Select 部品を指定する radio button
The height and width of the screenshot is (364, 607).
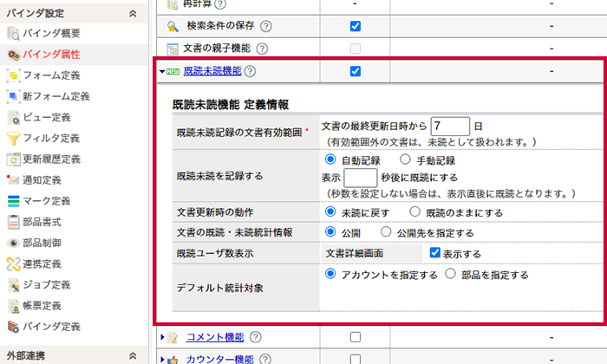click(x=450, y=274)
